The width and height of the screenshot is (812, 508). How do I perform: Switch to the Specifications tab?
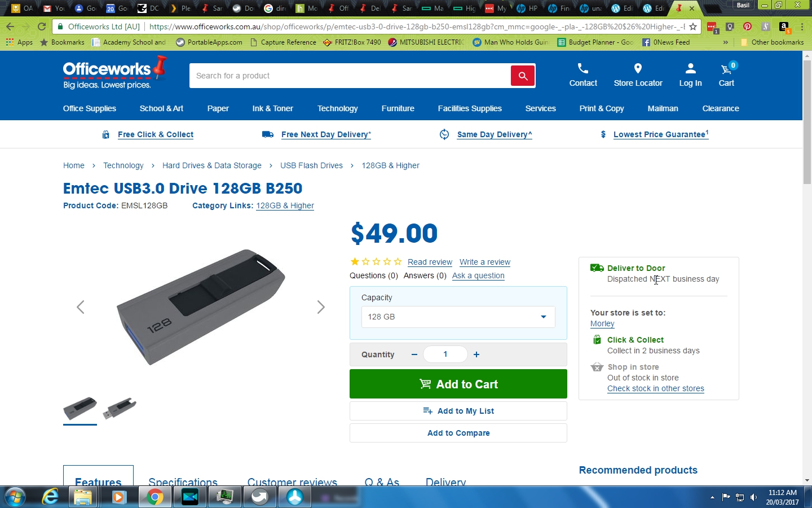coord(183,481)
